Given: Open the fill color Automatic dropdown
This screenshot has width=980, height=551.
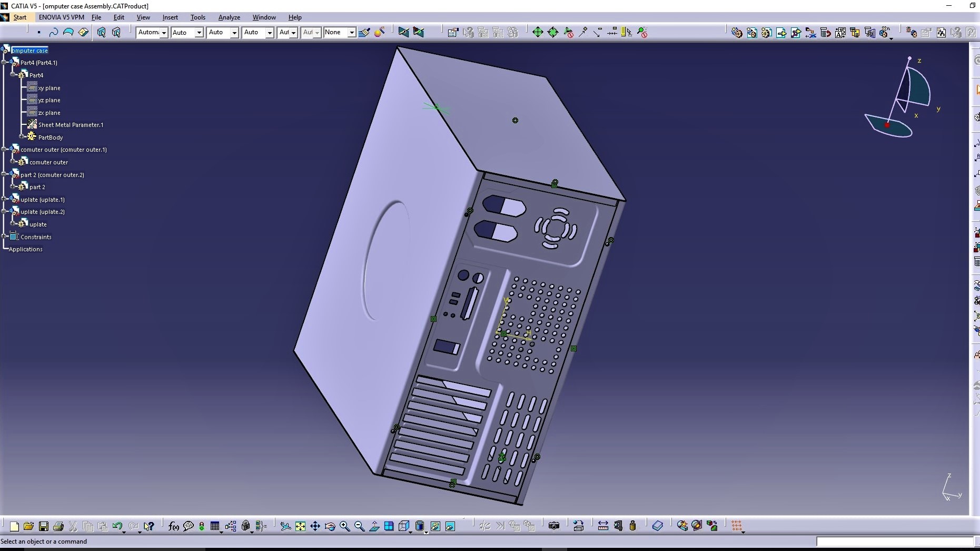Looking at the screenshot, I should (x=164, y=33).
